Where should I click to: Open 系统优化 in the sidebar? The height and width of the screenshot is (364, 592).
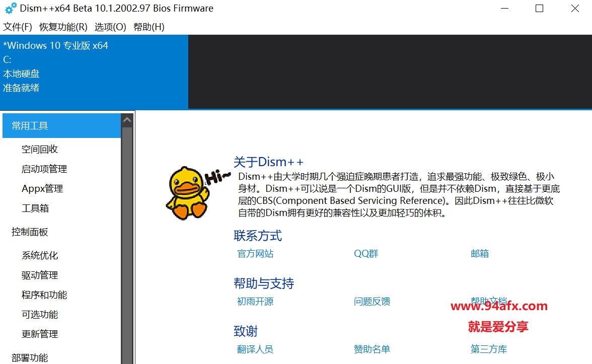pyautogui.click(x=40, y=255)
